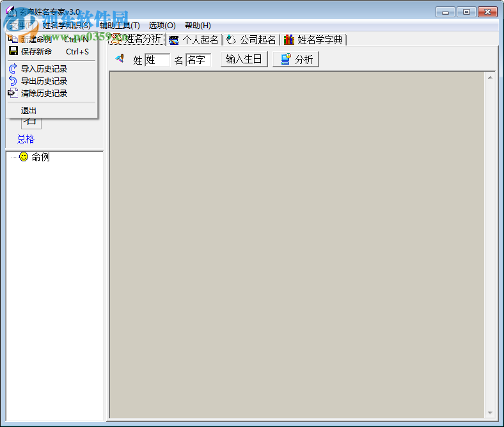Image resolution: width=504 pixels, height=427 pixels.
Task: Click the floppy disk icon beside 保存新命
Action: pos(13,51)
